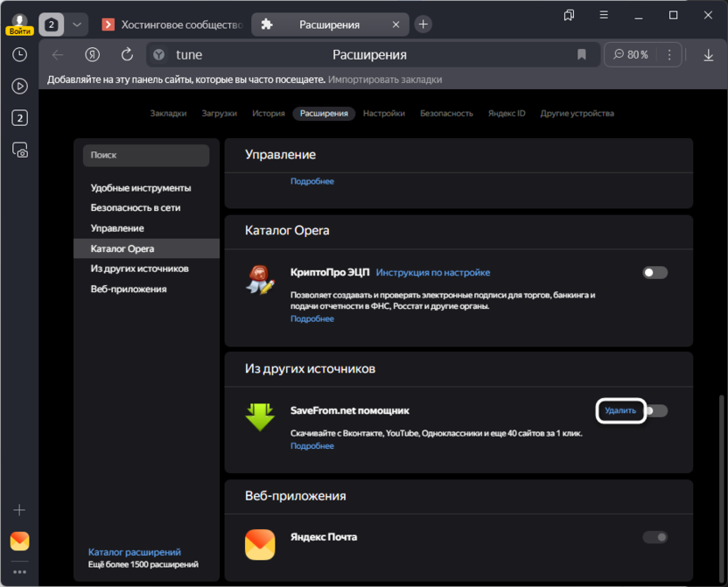Viewport: 728px width, 587px height.
Task: Select Каталог Opera in the sidebar
Action: (x=146, y=248)
